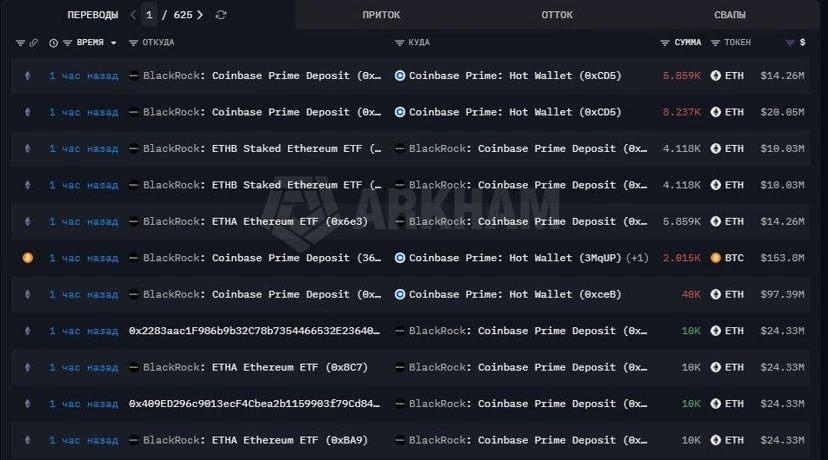This screenshot has height=460, width=828.
Task: Click the clock icon beside ВРЕМЯ
Action: (x=53, y=43)
